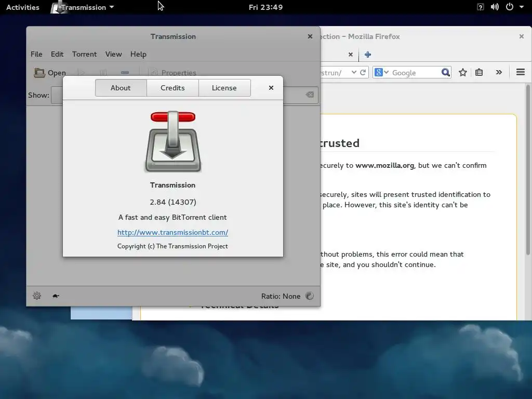Open the License tab in About dialog

point(224,88)
